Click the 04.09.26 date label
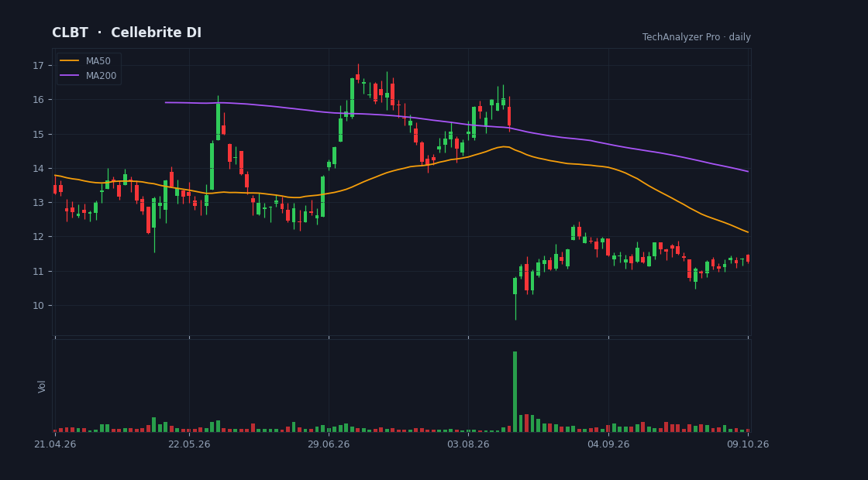This screenshot has height=480, width=868. pyautogui.click(x=608, y=444)
